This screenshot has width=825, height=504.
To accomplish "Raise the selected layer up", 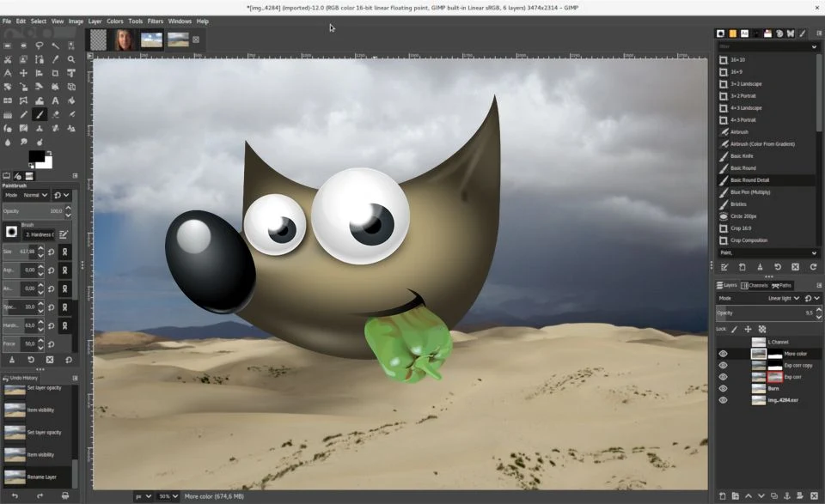I will coord(749,495).
